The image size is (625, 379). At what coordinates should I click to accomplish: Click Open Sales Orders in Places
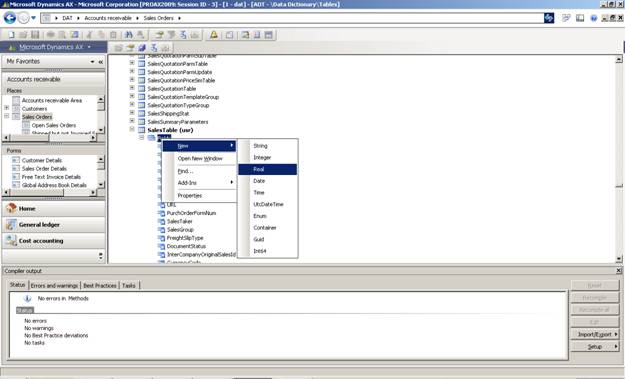tap(54, 125)
